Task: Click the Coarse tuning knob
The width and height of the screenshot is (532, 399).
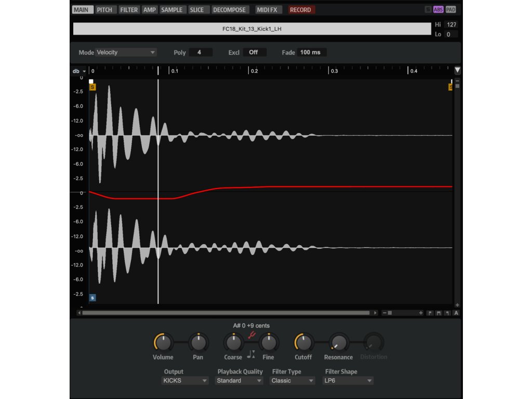Action: click(233, 342)
